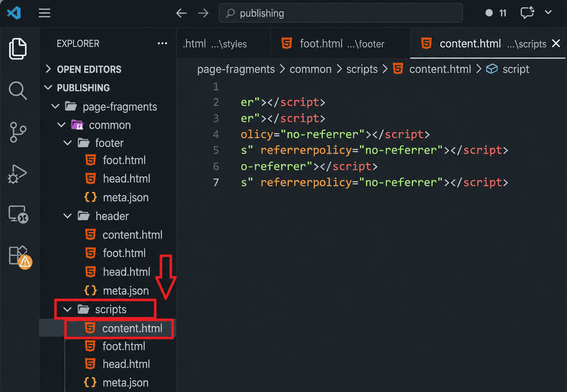Screen dimensions: 567x392
Task: Open Extensions view with warning badge
Action: coord(20,257)
